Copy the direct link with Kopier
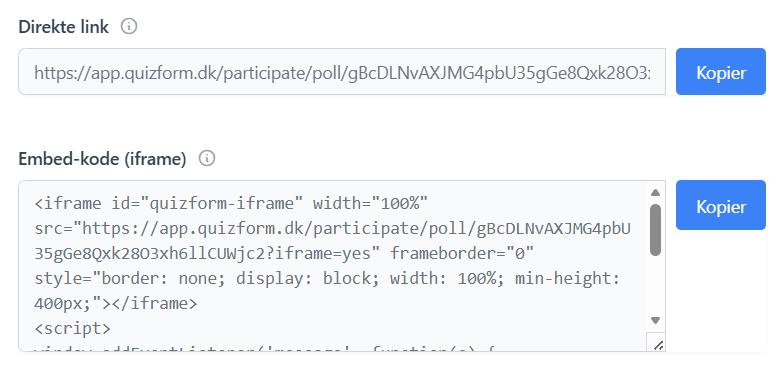This screenshot has height=371, width=783. click(721, 71)
